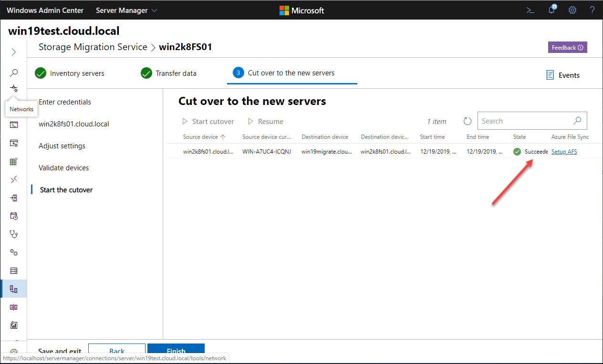Image resolution: width=603 pixels, height=364 pixels.
Task: Open the stethoscope icon tool in the sidebar
Action: pos(14,234)
